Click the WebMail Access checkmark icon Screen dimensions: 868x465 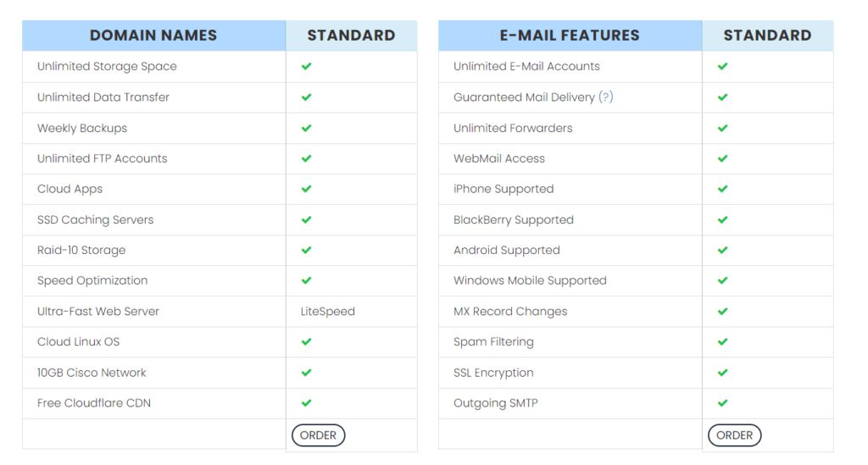[722, 158]
